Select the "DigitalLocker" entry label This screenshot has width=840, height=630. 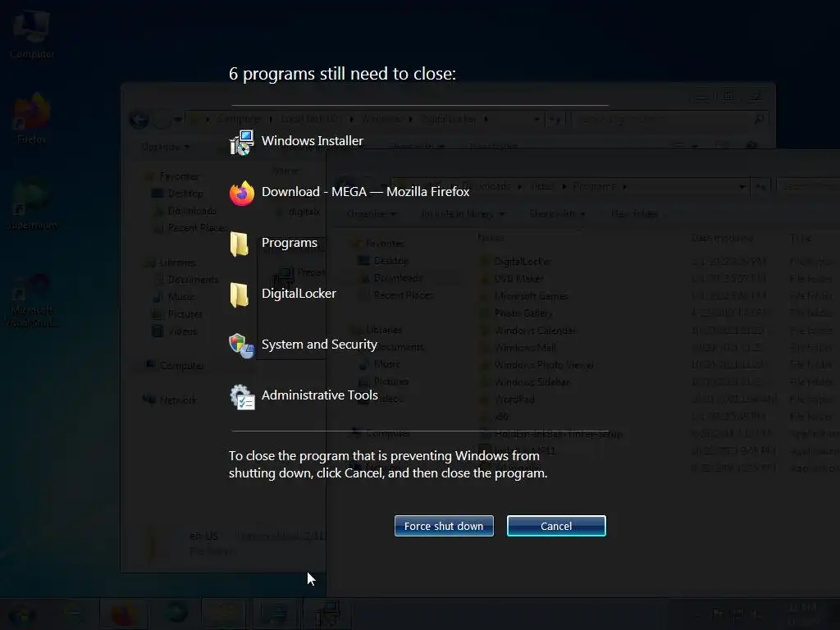[299, 294]
